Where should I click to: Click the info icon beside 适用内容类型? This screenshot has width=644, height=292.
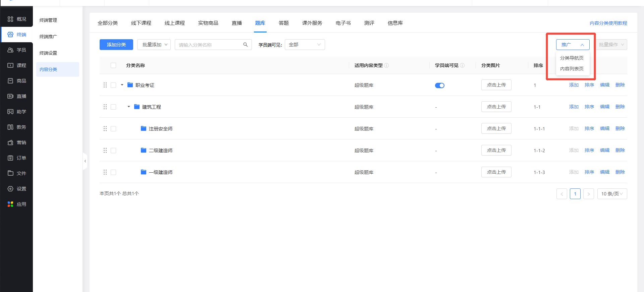point(386,65)
